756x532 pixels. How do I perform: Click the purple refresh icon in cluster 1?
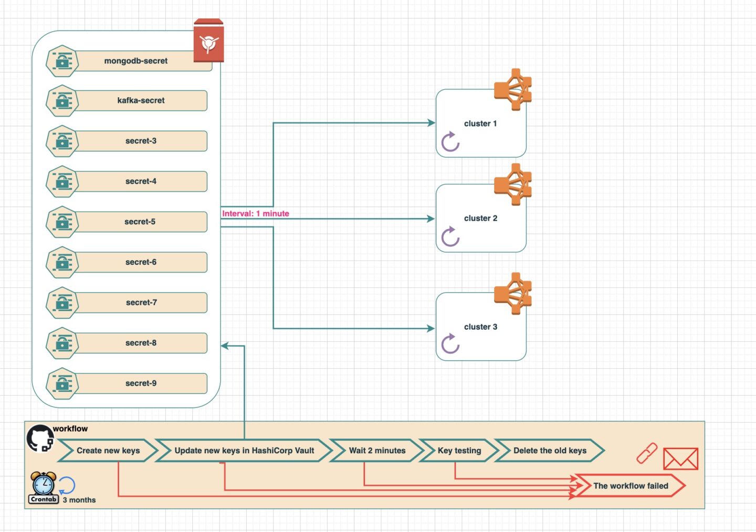pyautogui.click(x=450, y=142)
